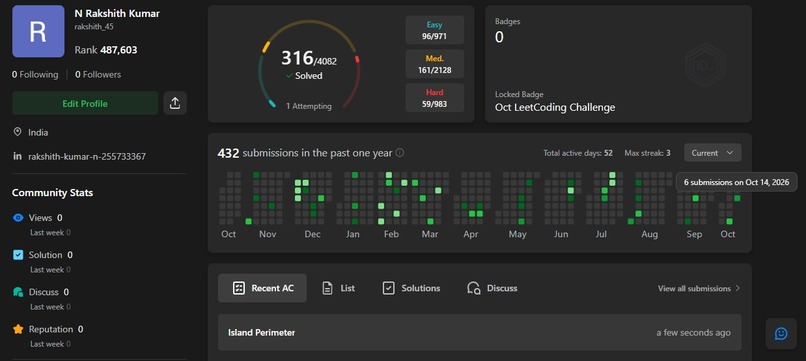
Task: Click the Edit Profile button
Action: 85,103
